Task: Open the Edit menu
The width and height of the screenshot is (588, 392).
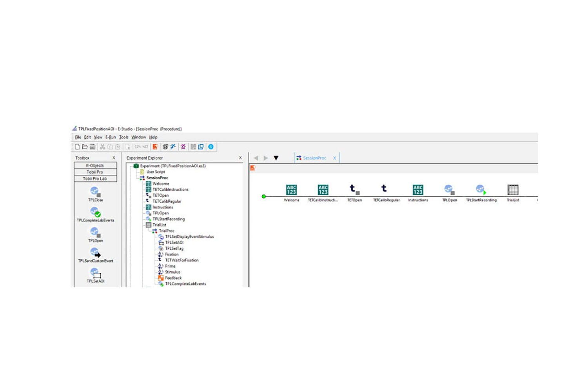Action: pyautogui.click(x=87, y=137)
